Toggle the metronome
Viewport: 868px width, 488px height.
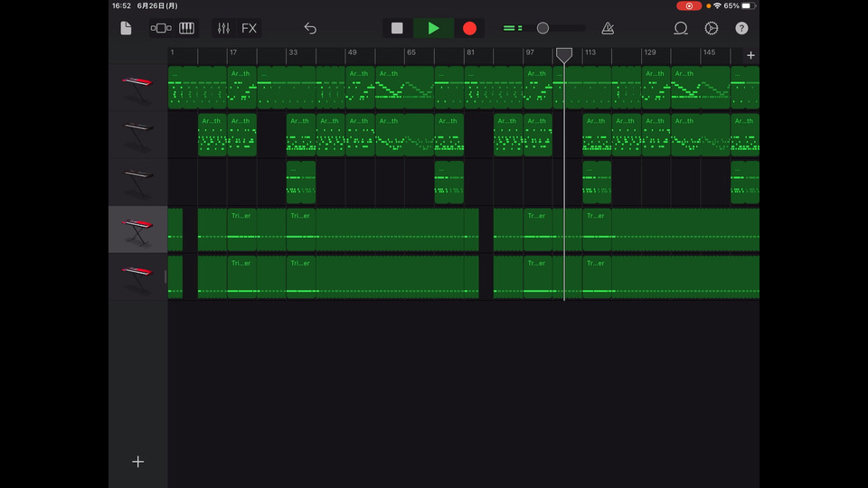coord(608,28)
